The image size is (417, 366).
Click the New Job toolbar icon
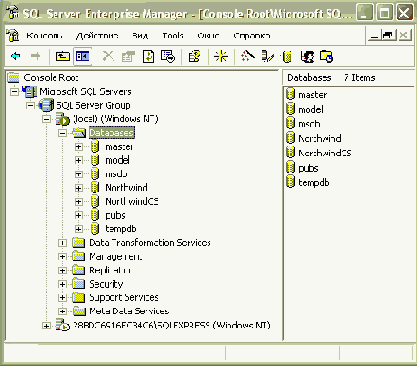pyautogui.click(x=326, y=56)
